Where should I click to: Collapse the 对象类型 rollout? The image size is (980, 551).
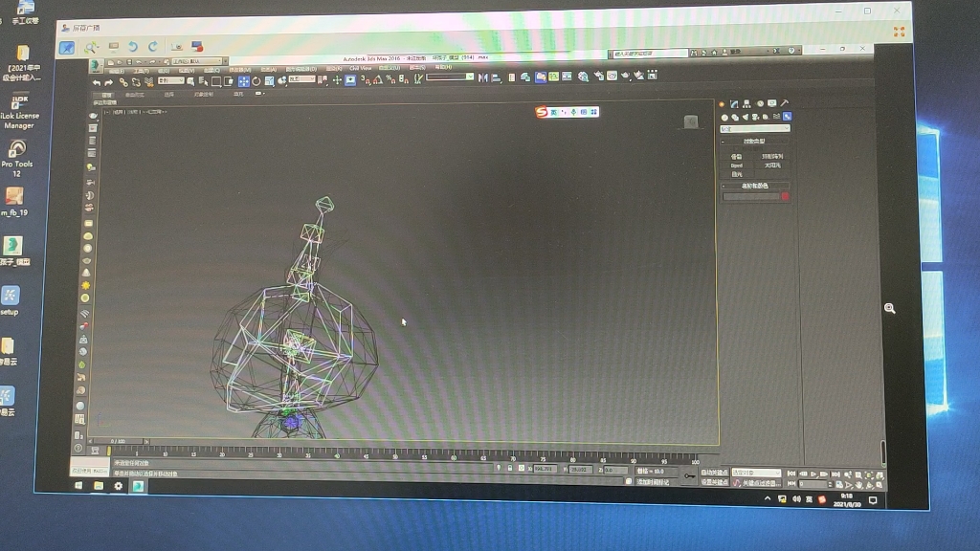pos(723,142)
